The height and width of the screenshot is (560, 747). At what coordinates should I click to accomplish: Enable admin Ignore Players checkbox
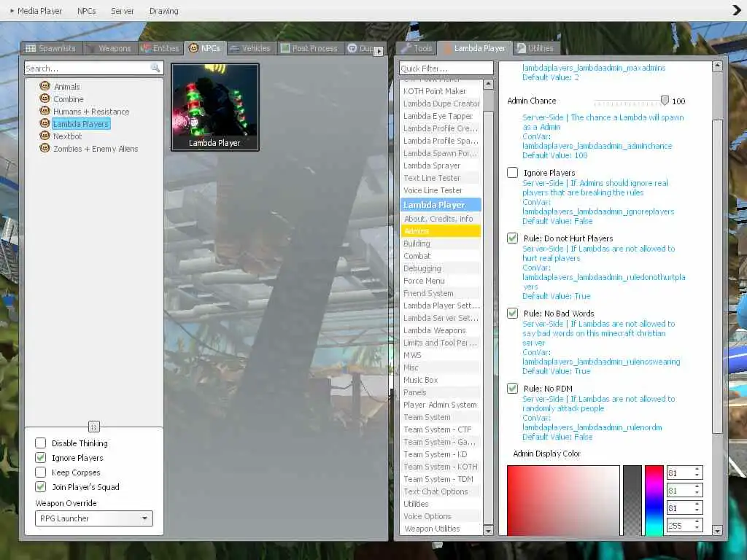pos(512,172)
